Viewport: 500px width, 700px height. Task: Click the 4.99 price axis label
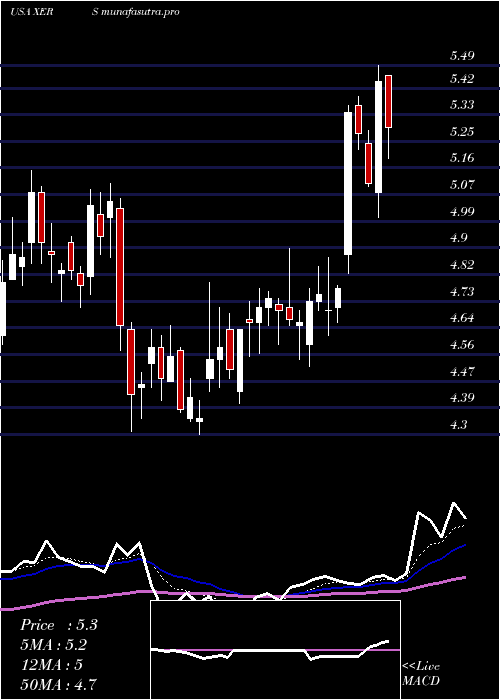462,212
